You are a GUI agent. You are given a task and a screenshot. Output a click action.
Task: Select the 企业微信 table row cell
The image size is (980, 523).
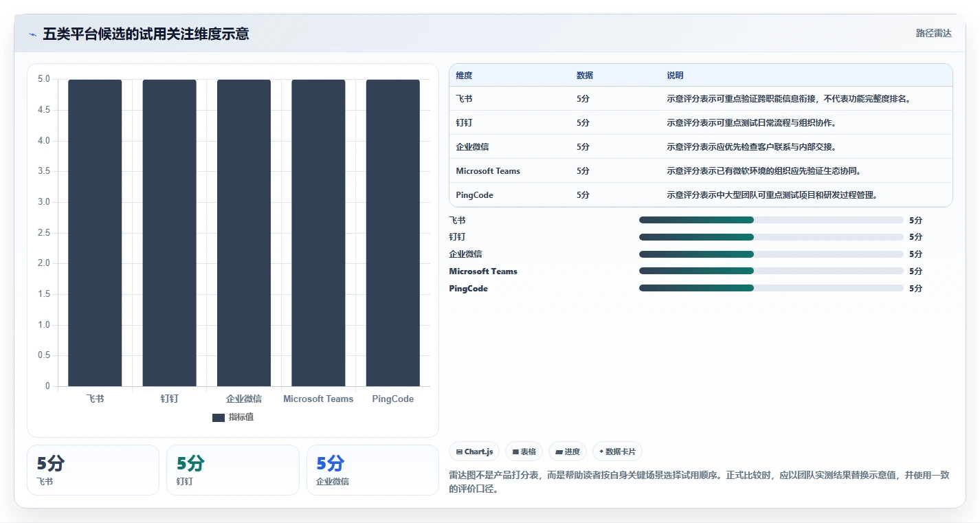472,147
